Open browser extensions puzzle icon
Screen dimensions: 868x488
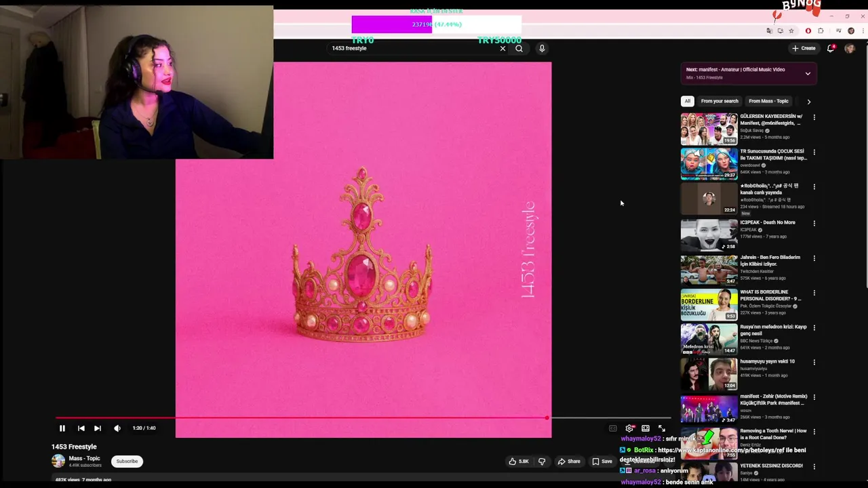tap(821, 30)
